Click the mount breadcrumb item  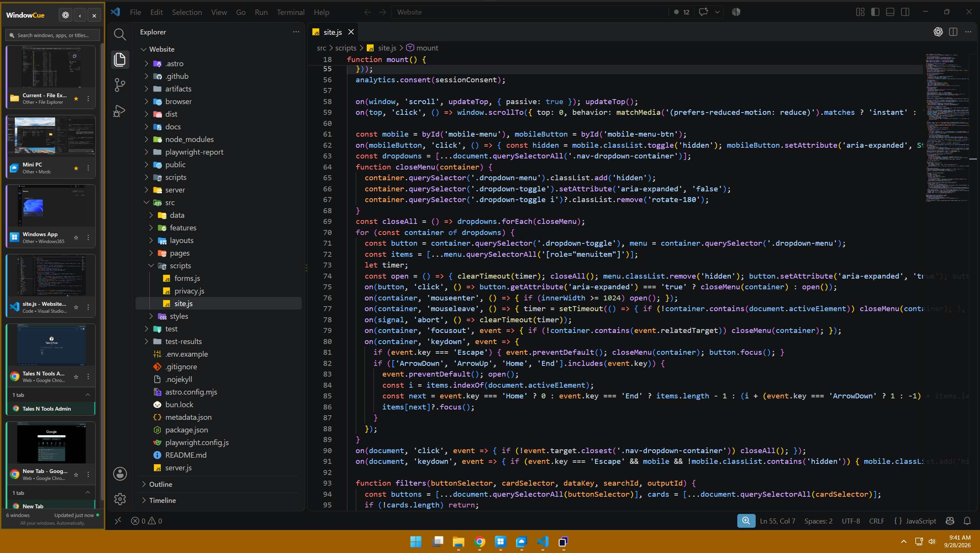pos(422,48)
